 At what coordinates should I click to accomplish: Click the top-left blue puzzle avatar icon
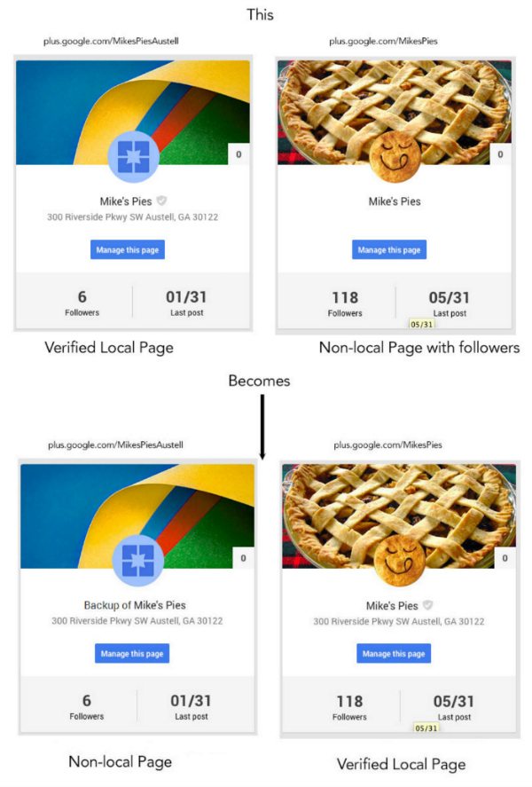tap(133, 156)
